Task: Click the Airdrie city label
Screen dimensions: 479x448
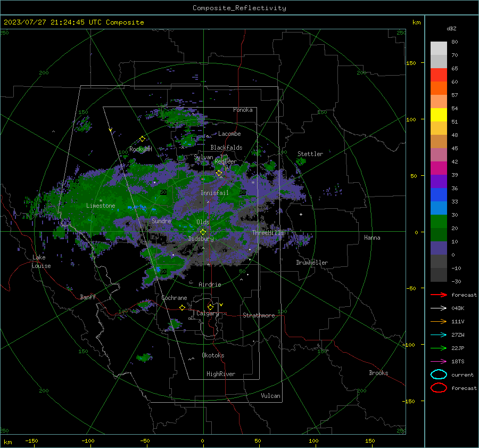Action: pyautogui.click(x=210, y=284)
